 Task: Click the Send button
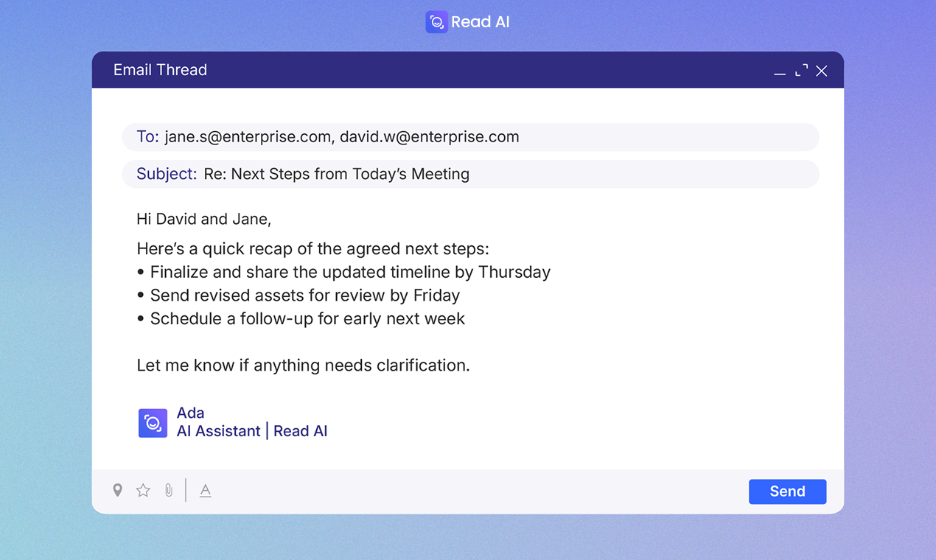pyautogui.click(x=787, y=491)
